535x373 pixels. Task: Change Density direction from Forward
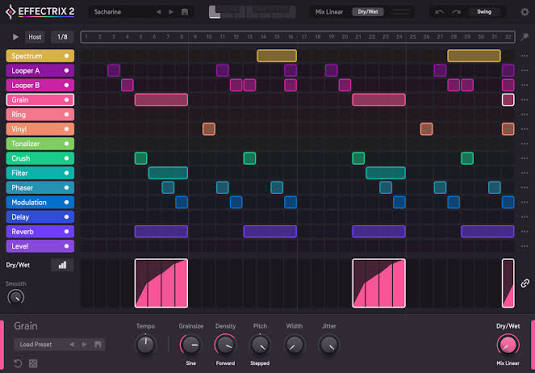[225, 363]
